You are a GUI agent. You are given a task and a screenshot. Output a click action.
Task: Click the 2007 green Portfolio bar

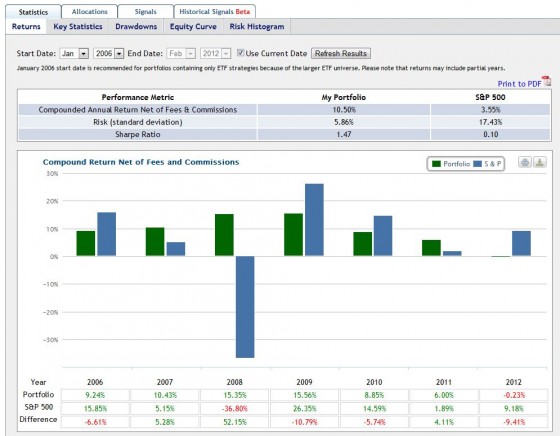(155, 242)
